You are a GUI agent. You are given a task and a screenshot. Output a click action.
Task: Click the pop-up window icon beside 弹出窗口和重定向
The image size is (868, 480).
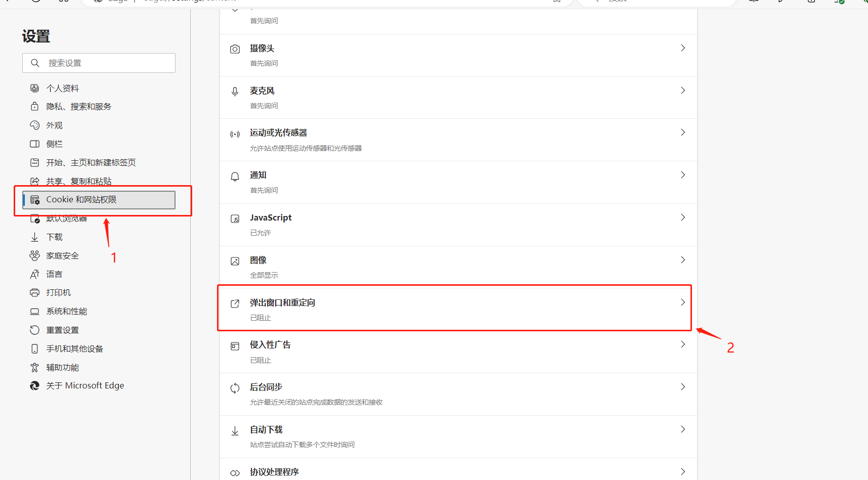[235, 303]
